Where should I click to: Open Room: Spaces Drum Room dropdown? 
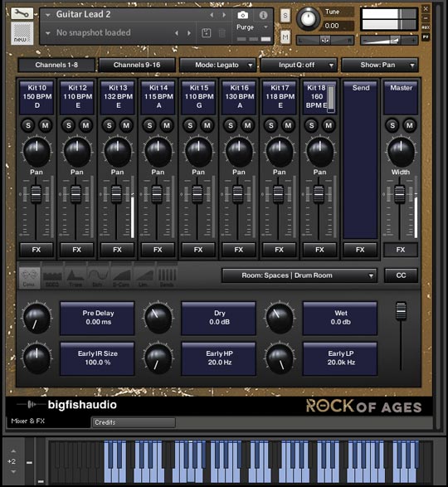[x=299, y=275]
